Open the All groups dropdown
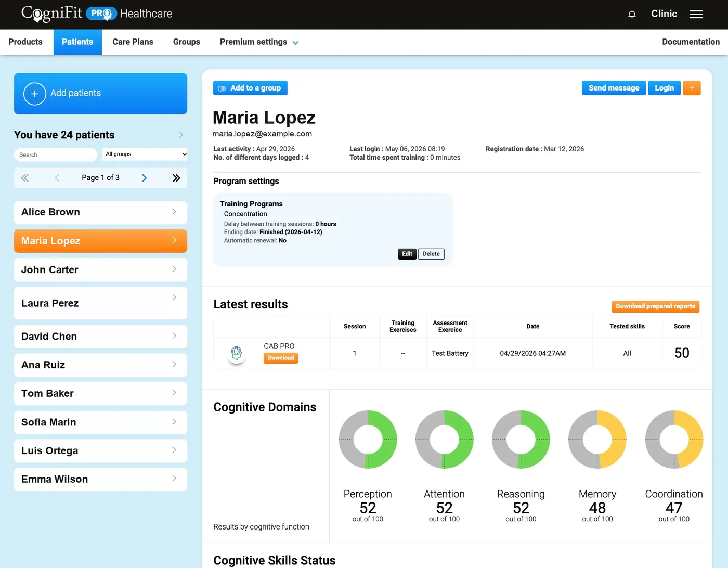The image size is (728, 568). point(145,154)
